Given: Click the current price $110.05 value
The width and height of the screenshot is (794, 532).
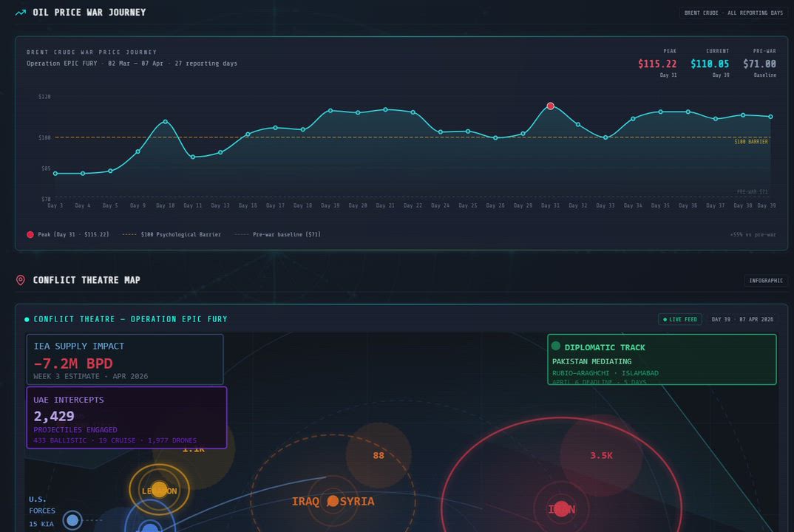Looking at the screenshot, I should pos(710,64).
